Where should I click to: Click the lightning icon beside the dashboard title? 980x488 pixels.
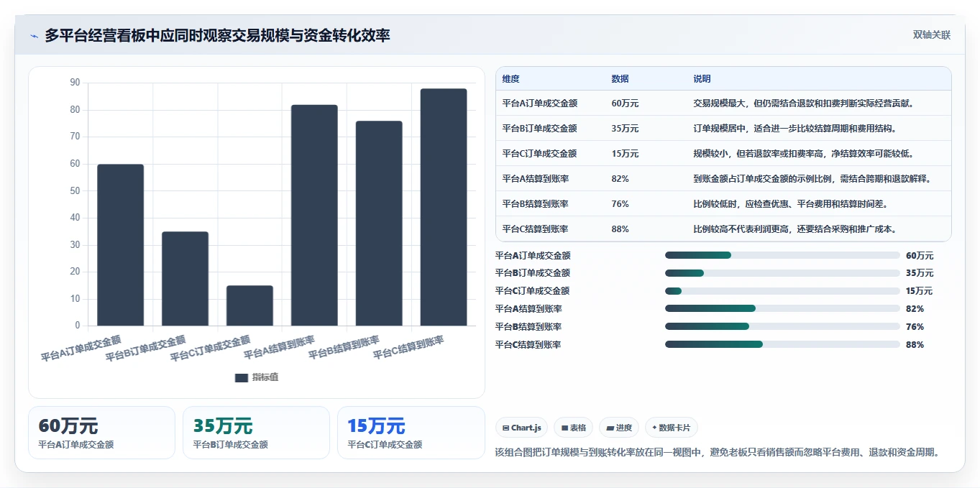pyautogui.click(x=34, y=35)
